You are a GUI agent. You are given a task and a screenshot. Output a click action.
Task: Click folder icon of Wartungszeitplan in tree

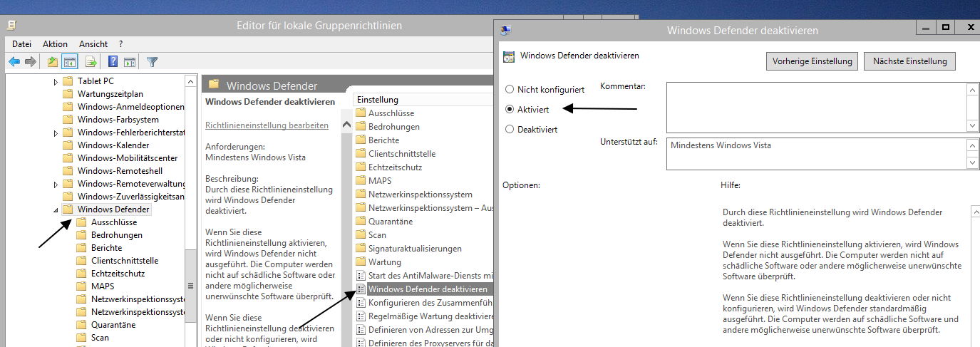[68, 94]
